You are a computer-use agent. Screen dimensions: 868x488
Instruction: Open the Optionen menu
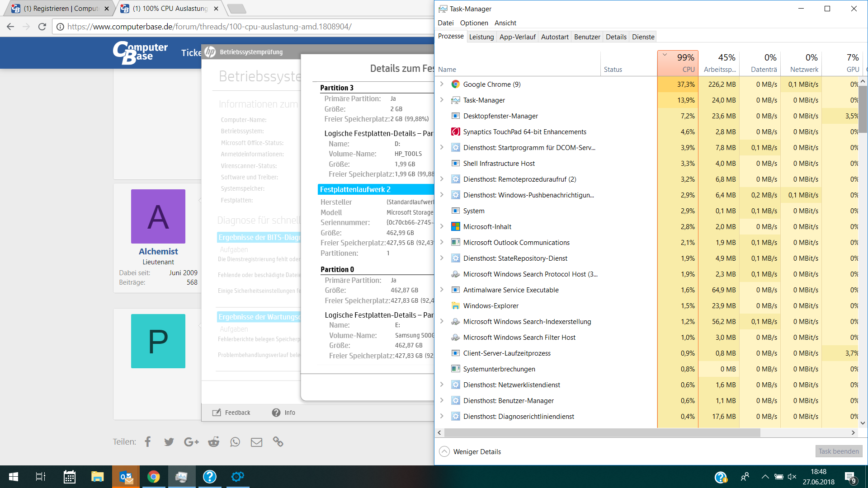[x=474, y=23]
